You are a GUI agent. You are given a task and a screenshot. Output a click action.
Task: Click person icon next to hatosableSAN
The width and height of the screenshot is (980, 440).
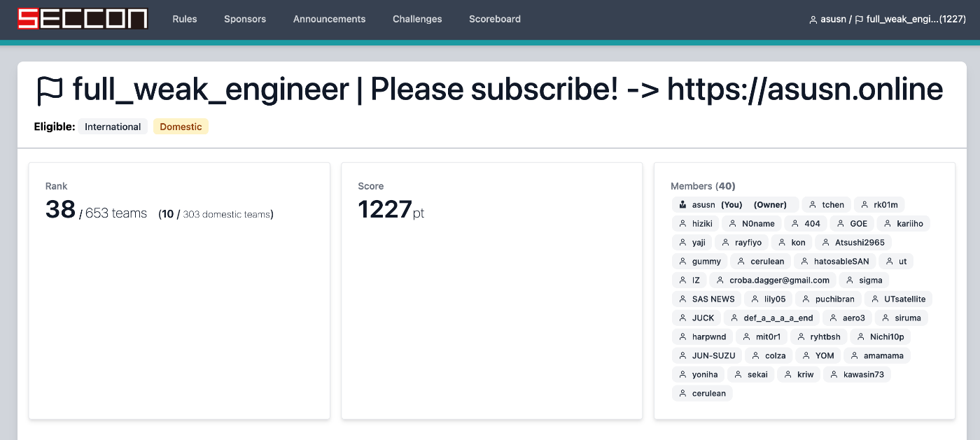[x=804, y=262]
